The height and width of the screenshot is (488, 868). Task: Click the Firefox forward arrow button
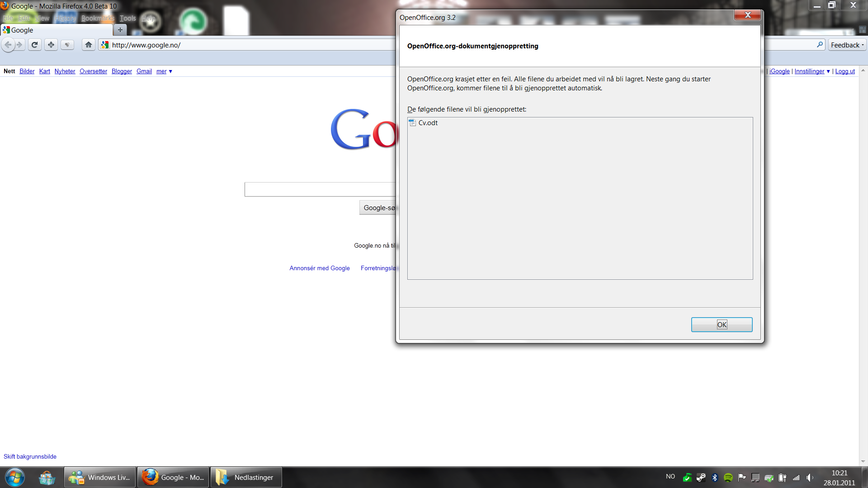click(x=19, y=45)
